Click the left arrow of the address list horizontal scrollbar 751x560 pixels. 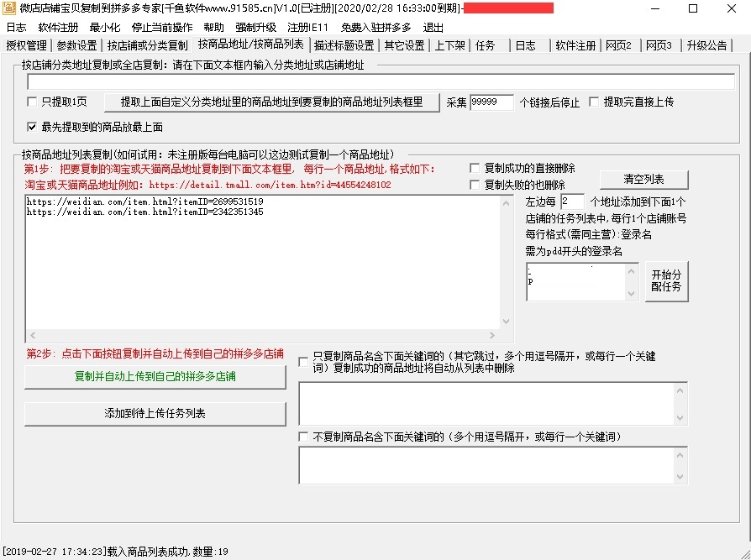click(33, 336)
